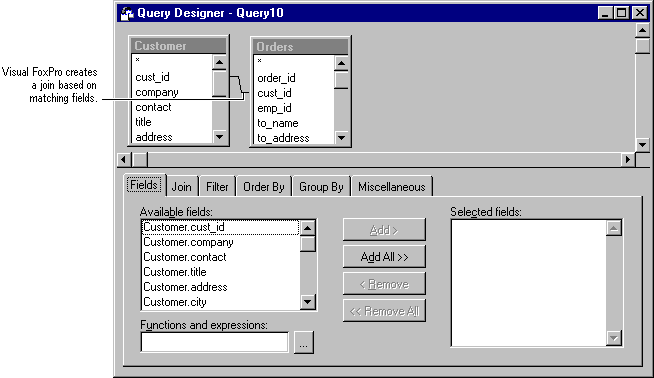
Task: Click the table pane vertical scrollbar thumb
Action: coord(642,45)
